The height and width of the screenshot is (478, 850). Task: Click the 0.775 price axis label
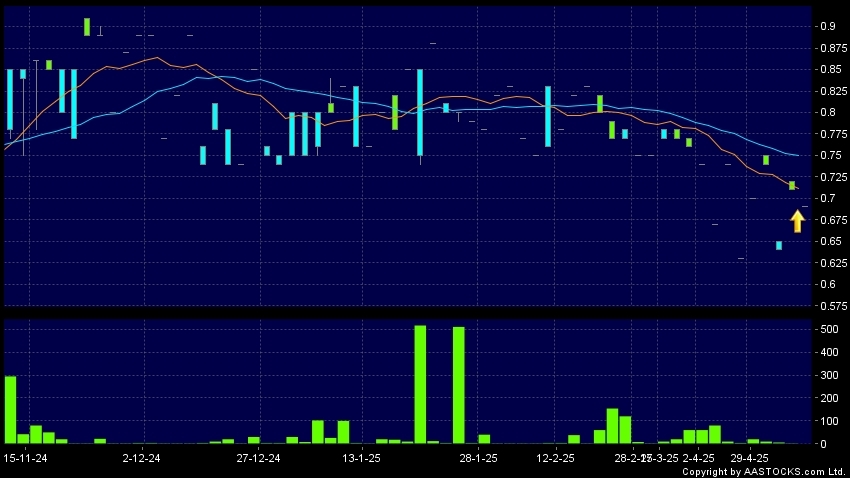834,134
